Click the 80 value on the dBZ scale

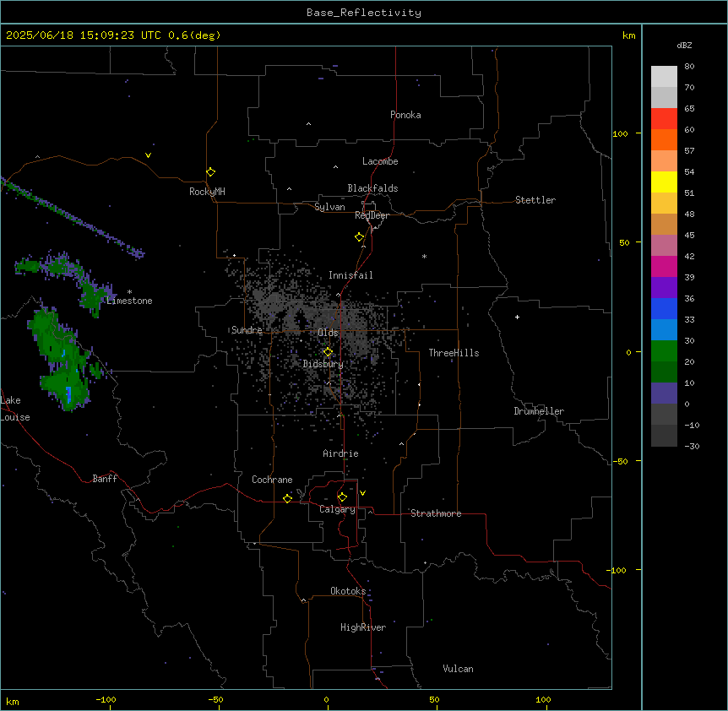coord(689,67)
